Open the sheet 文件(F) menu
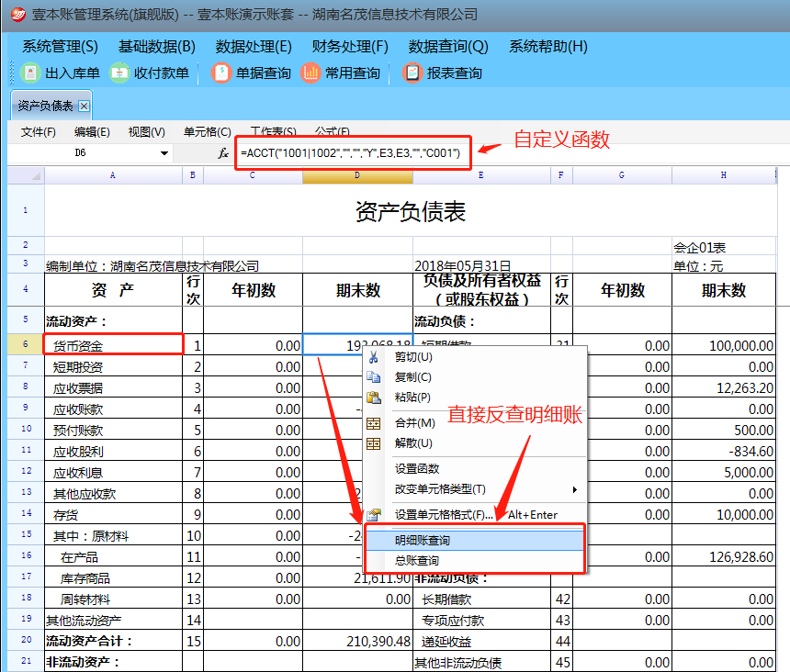Screen dimensions: 790x672 click(x=39, y=132)
